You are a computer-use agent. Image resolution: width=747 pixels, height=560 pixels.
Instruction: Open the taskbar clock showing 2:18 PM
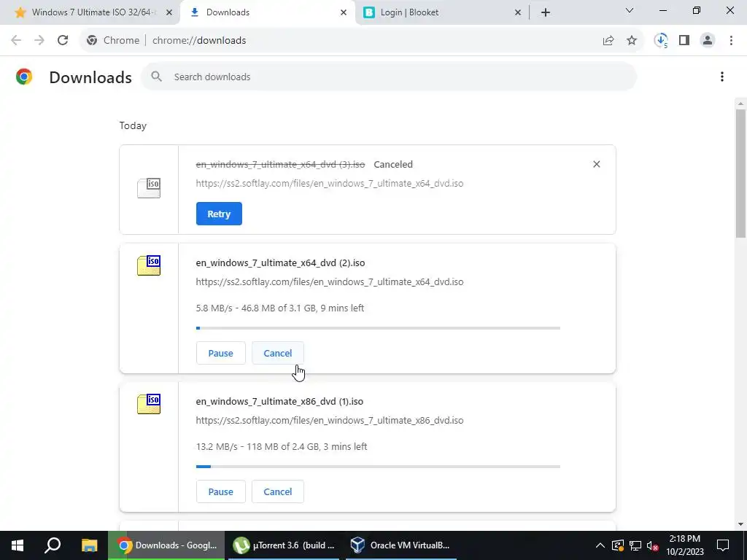[684, 545]
